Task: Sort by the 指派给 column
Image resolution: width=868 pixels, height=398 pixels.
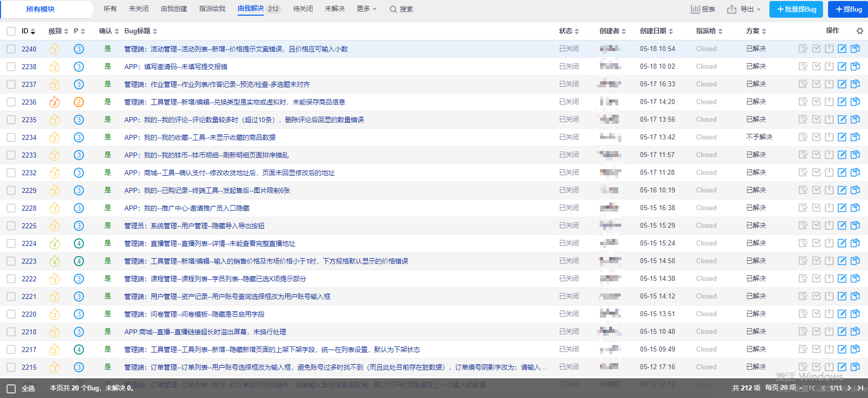Action: [709, 31]
